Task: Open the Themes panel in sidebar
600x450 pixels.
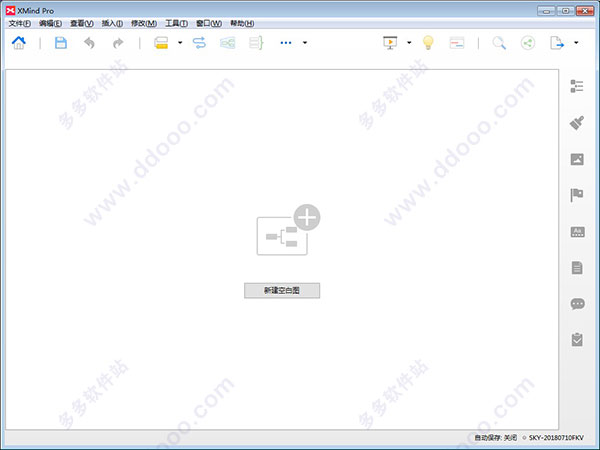Action: tap(577, 232)
